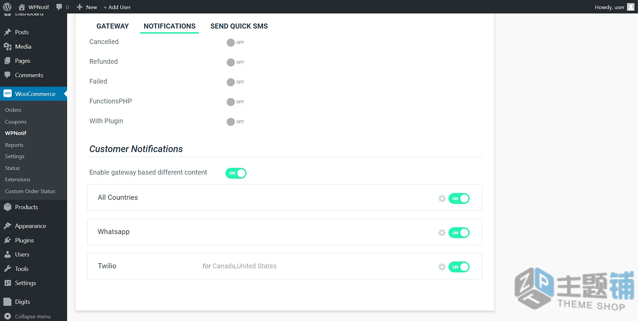Click the New plus icon
This screenshot has height=321, width=644.
coord(79,7)
